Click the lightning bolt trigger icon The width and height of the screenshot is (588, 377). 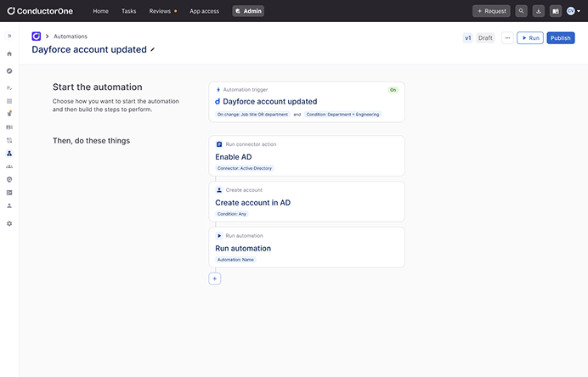pos(218,90)
